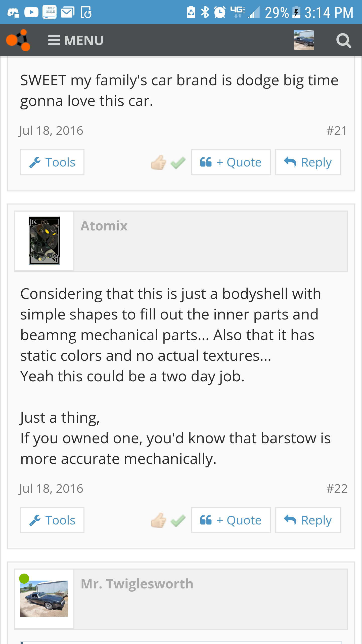Open Mr. Twiglesworth's profile name link
This screenshot has width=362, height=644.
pos(137,584)
